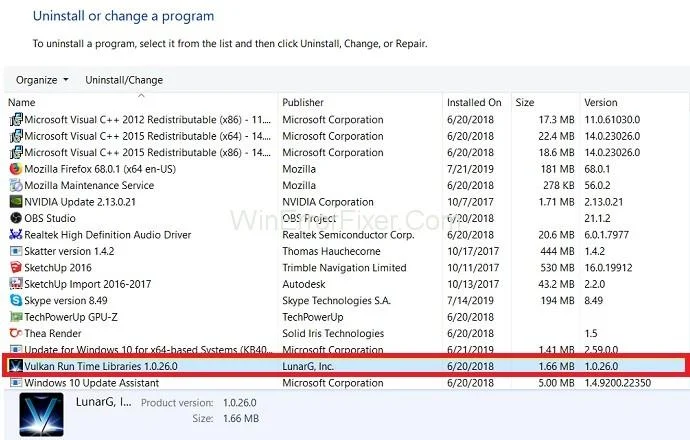Image resolution: width=690 pixels, height=440 pixels.
Task: Select the OBS Studio icon
Action: click(15, 218)
